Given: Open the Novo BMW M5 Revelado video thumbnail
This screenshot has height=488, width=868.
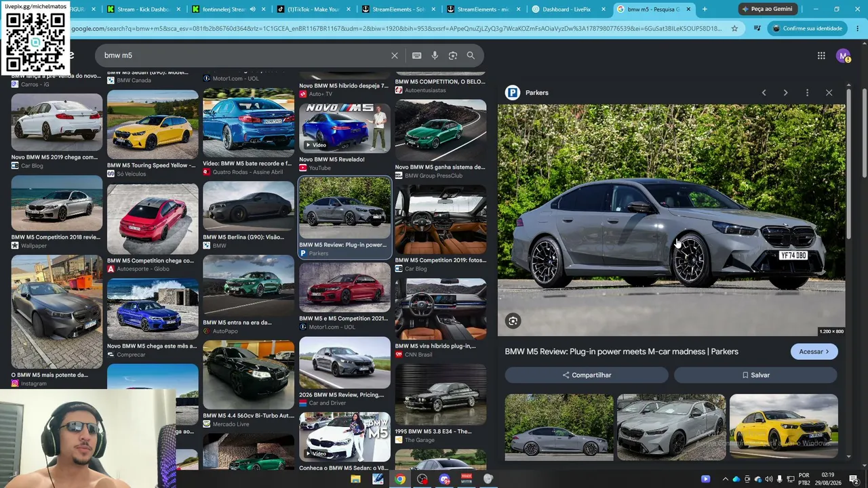Looking at the screenshot, I should pyautogui.click(x=345, y=128).
